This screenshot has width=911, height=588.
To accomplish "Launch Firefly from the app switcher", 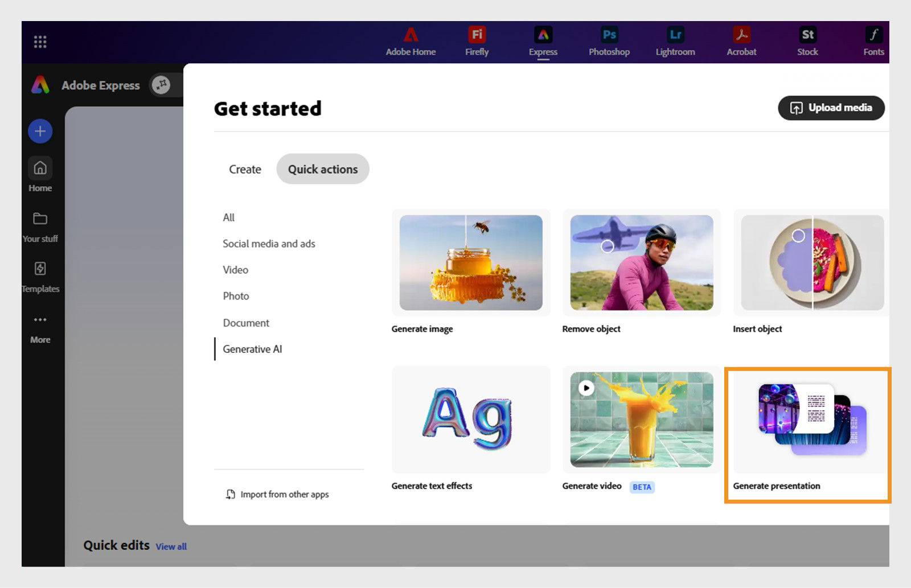I will [x=477, y=42].
